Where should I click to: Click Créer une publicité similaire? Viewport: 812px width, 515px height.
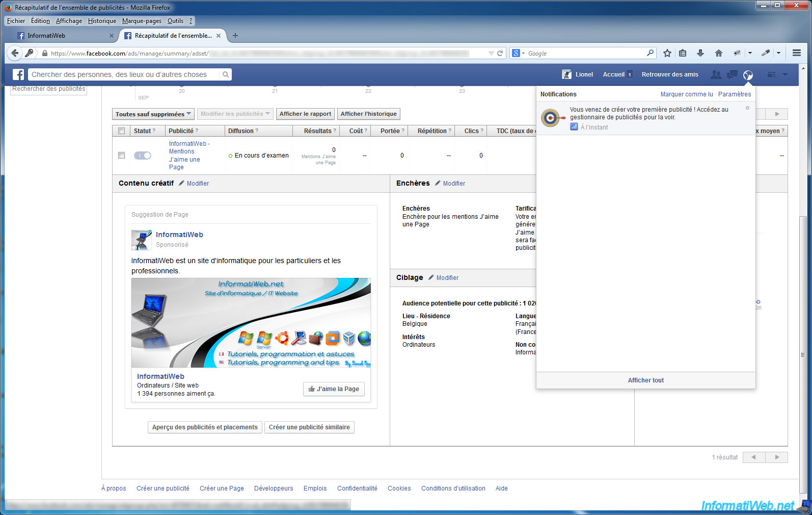[309, 427]
